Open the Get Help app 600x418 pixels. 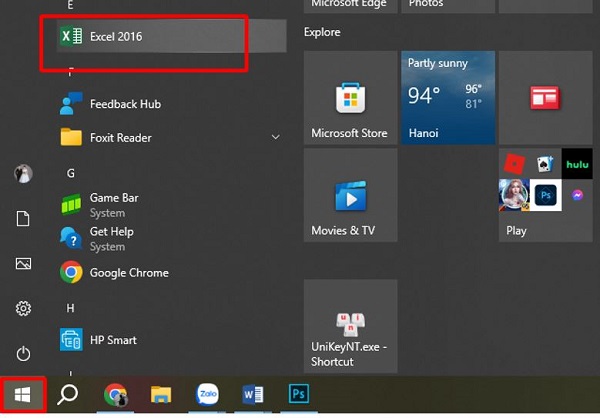point(171,238)
